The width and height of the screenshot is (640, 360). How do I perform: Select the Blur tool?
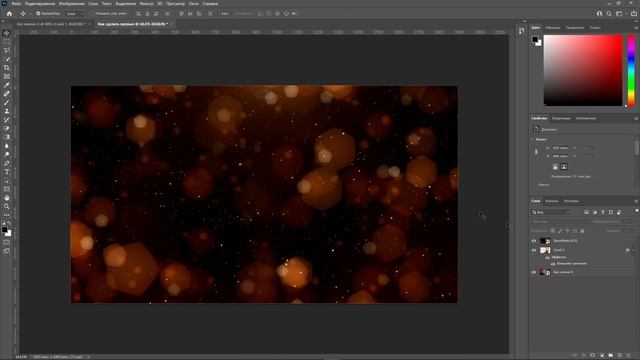[7, 146]
